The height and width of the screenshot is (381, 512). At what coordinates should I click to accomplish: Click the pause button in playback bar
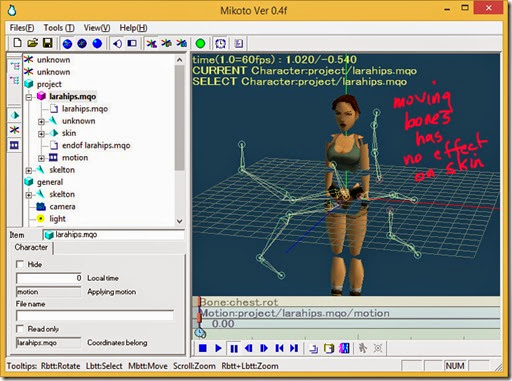(x=234, y=349)
